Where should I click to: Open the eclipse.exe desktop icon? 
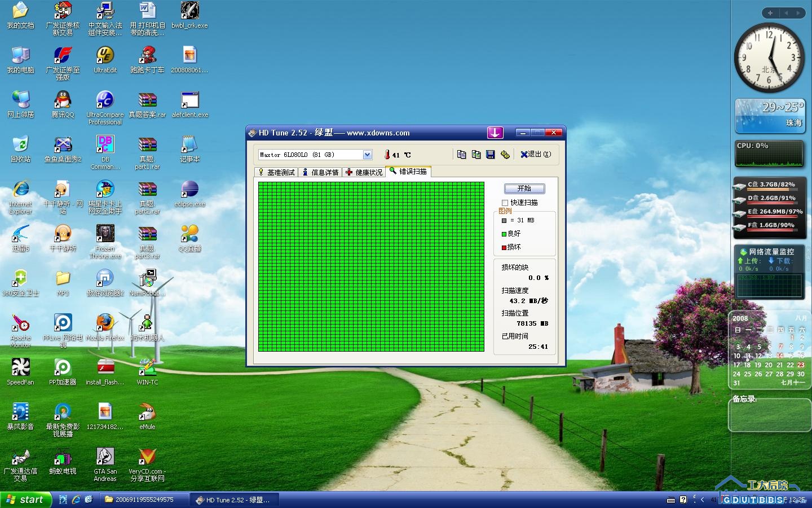[x=189, y=194]
